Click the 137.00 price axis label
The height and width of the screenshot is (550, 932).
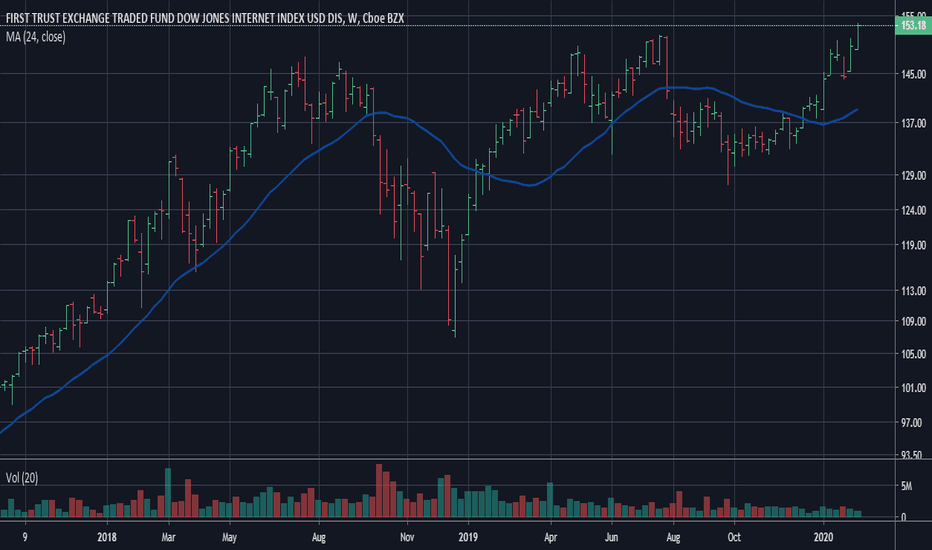(x=914, y=123)
